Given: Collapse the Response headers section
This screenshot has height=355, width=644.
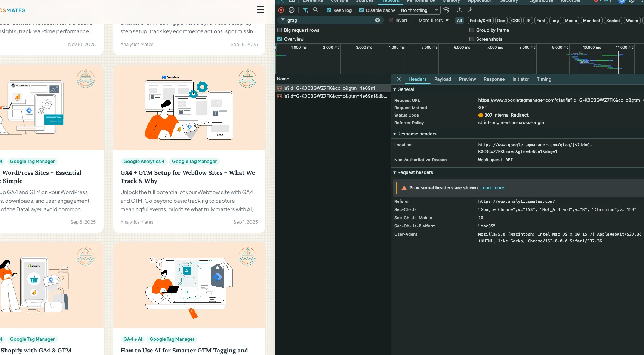Looking at the screenshot, I should pos(415,134).
